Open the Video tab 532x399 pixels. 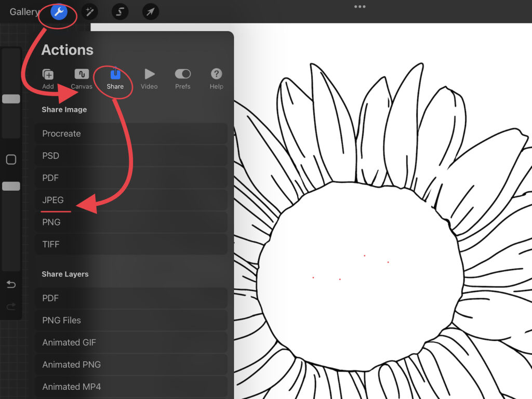pos(149,79)
